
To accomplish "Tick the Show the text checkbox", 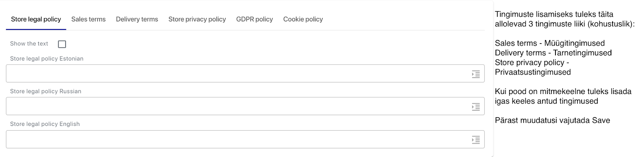I will (x=62, y=44).
